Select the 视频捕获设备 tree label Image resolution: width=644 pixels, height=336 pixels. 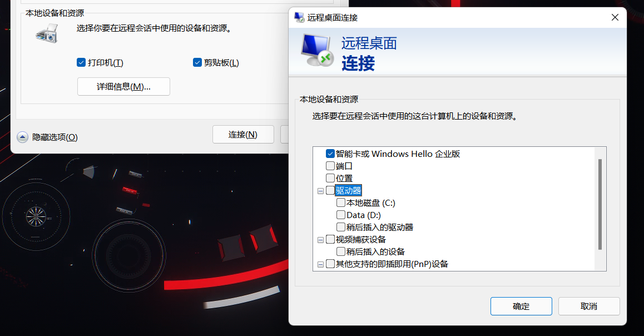point(361,239)
